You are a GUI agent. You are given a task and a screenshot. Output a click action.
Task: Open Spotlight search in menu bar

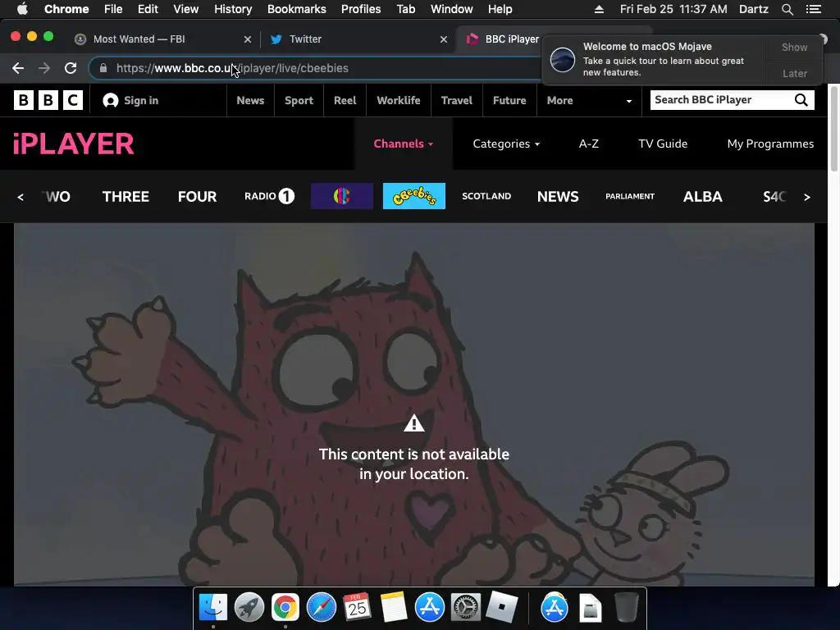787,9
